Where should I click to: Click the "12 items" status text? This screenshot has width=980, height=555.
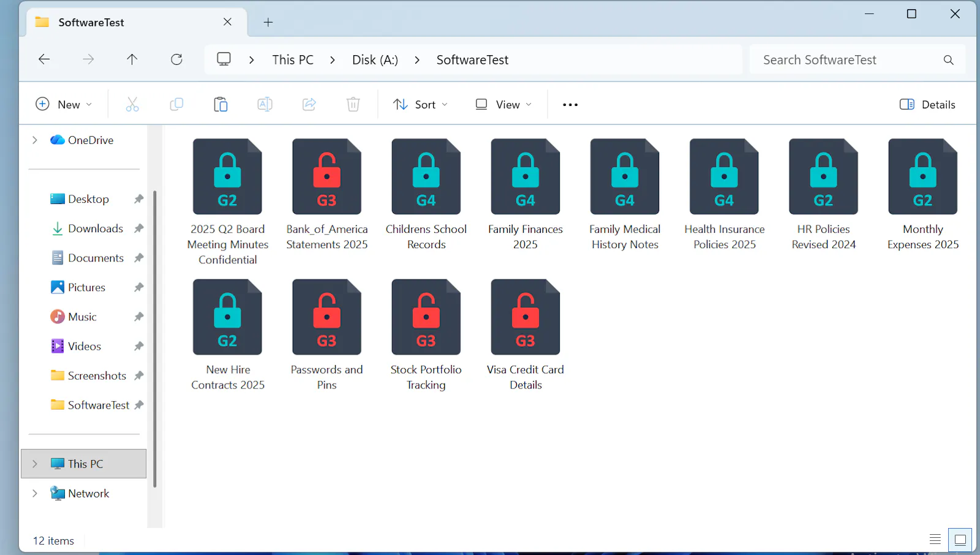coord(53,541)
